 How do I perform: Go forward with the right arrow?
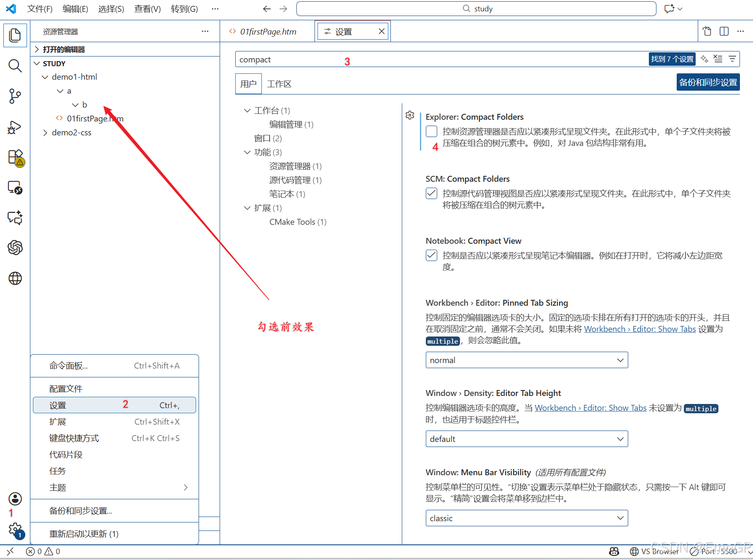click(283, 9)
